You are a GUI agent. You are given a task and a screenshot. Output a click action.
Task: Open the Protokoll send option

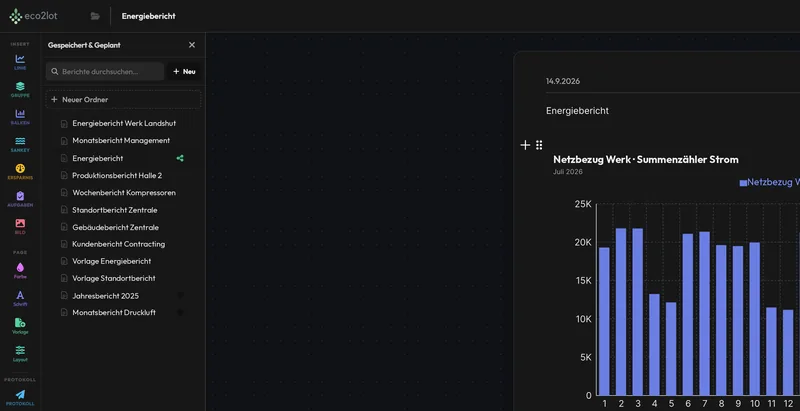(20, 398)
